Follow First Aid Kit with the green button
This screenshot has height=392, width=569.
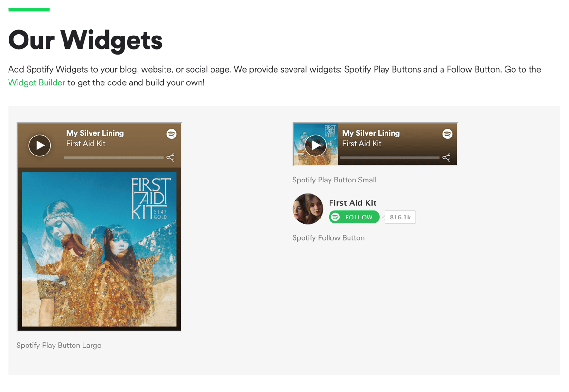[354, 217]
